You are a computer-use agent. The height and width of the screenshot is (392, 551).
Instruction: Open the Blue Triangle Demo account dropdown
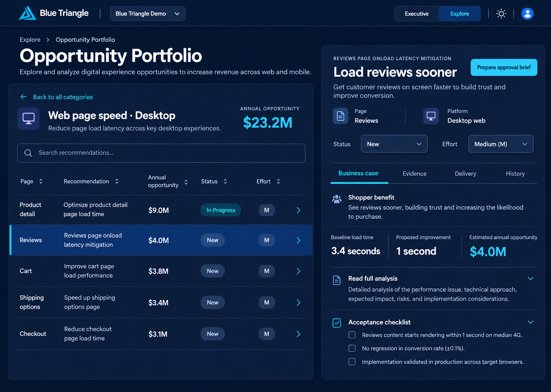click(x=147, y=14)
